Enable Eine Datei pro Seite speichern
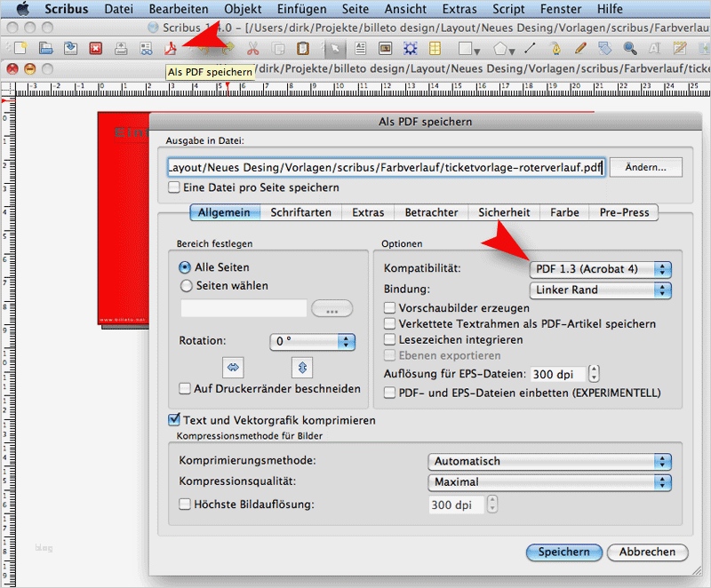This screenshot has height=588, width=711. 174,187
